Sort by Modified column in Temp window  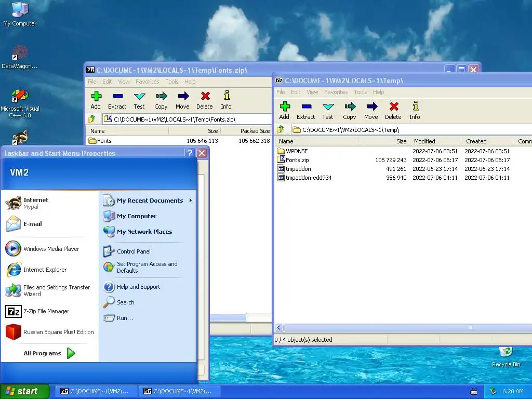click(435, 141)
